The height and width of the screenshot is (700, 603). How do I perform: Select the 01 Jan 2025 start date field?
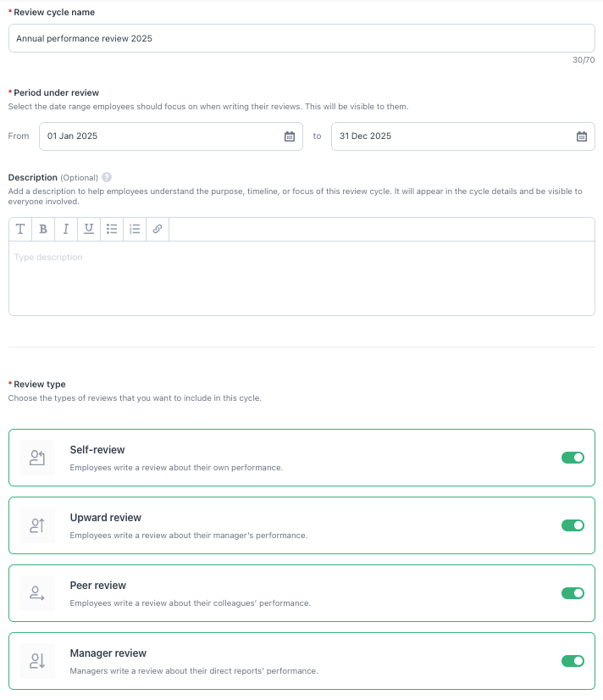tap(161, 136)
